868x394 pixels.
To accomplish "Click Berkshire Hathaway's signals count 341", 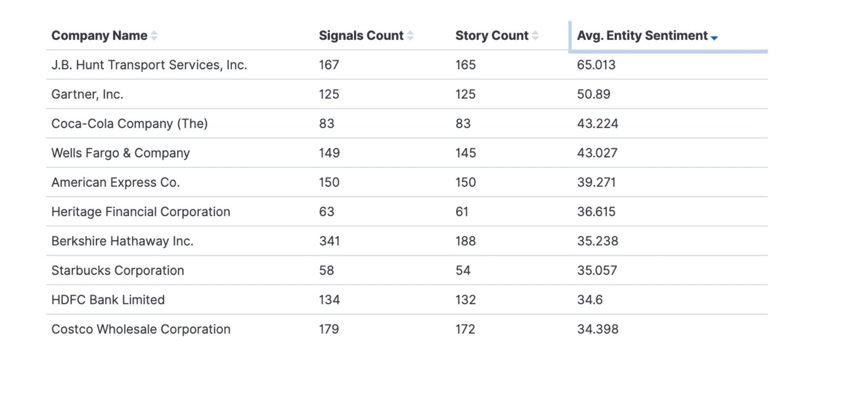I will pyautogui.click(x=329, y=241).
